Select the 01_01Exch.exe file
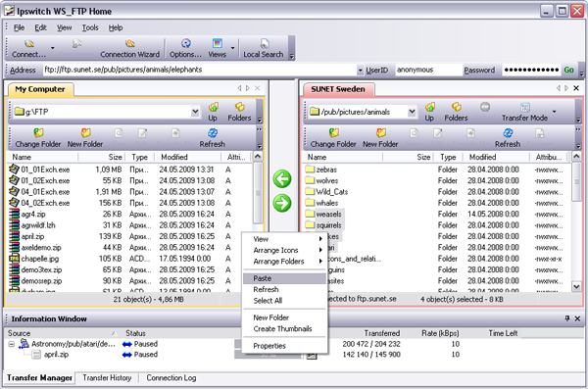 (45, 170)
